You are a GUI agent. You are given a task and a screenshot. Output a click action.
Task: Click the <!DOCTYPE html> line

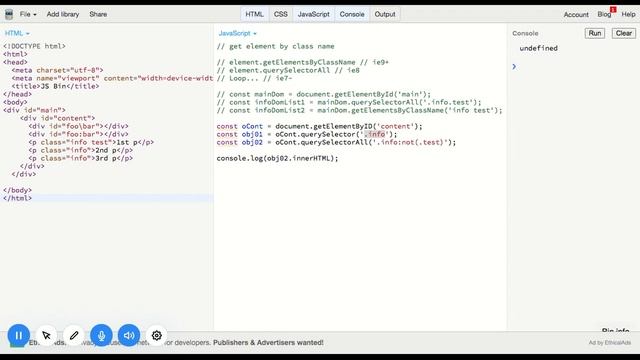pos(34,47)
